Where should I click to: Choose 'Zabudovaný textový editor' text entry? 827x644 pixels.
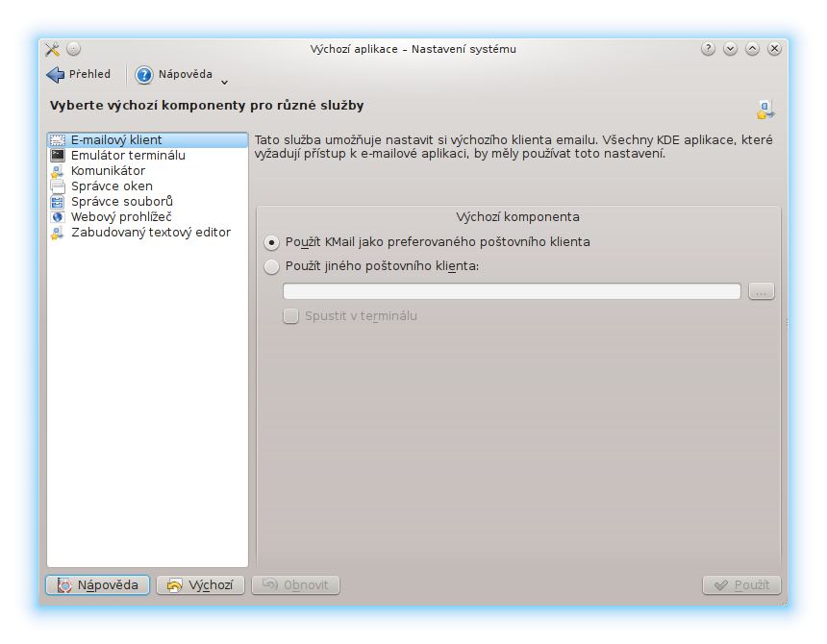click(151, 233)
